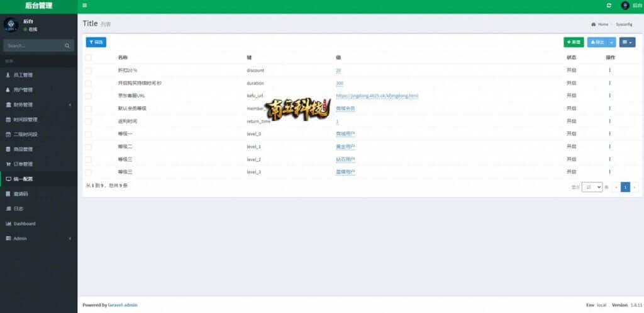Click the green 新增 button
Image resolution: width=644 pixels, height=313 pixels.
tap(574, 42)
